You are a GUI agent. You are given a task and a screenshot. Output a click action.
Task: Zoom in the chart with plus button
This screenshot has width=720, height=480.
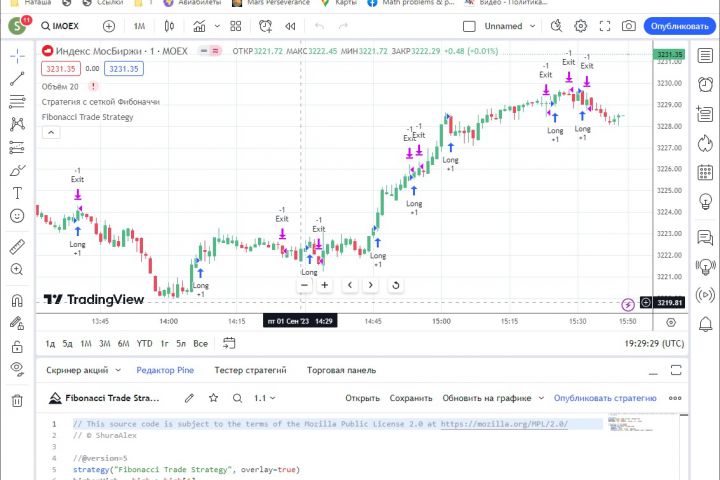tap(325, 285)
